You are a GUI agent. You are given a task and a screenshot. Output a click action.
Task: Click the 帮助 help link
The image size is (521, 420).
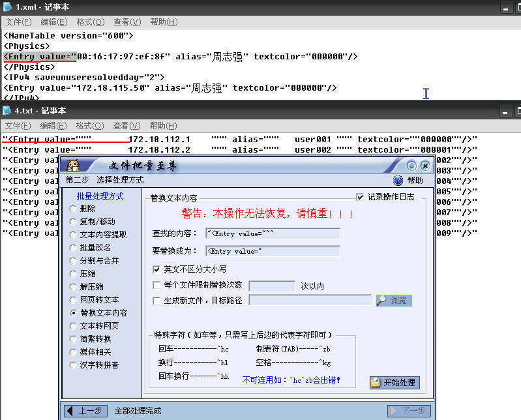click(415, 181)
